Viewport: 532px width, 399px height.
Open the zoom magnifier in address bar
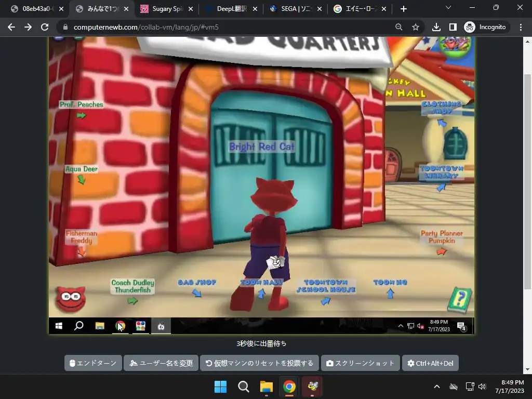pyautogui.click(x=399, y=27)
